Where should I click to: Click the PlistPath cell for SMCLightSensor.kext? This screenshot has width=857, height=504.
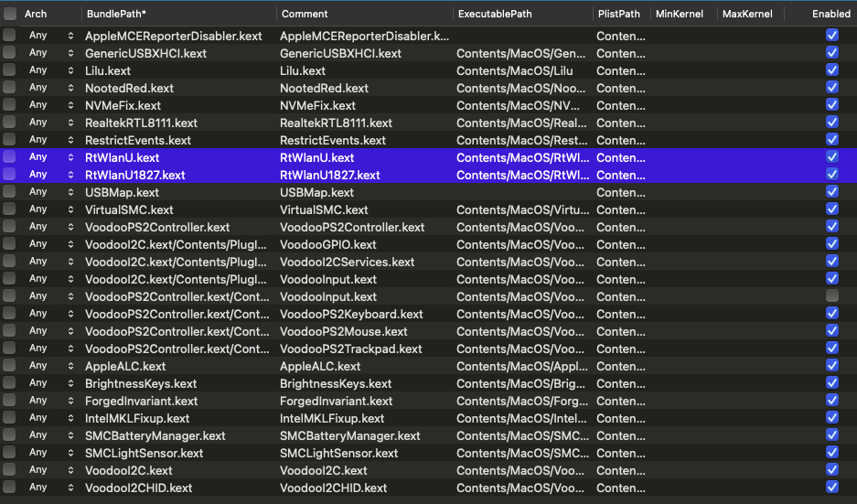tap(621, 453)
